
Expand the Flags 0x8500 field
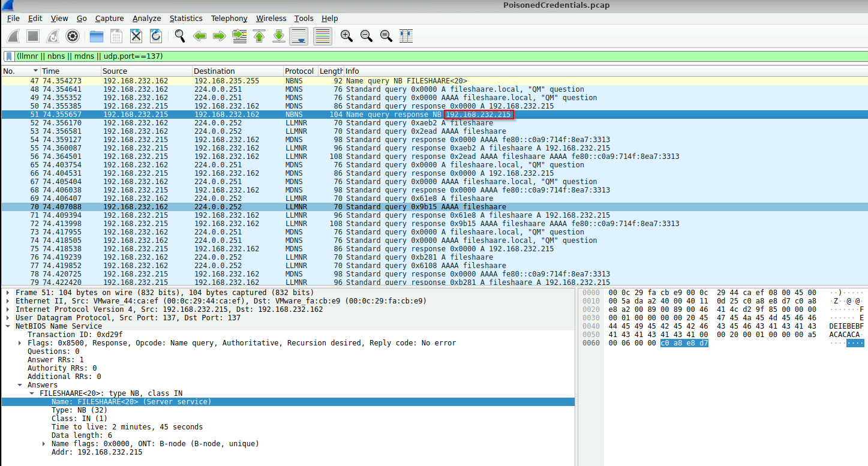pos(20,343)
